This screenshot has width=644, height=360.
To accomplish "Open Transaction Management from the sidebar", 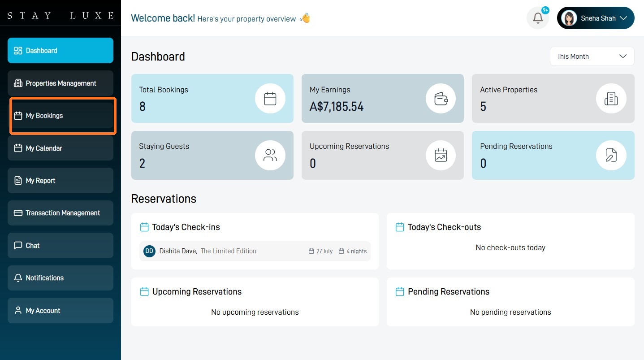I will tap(61, 213).
